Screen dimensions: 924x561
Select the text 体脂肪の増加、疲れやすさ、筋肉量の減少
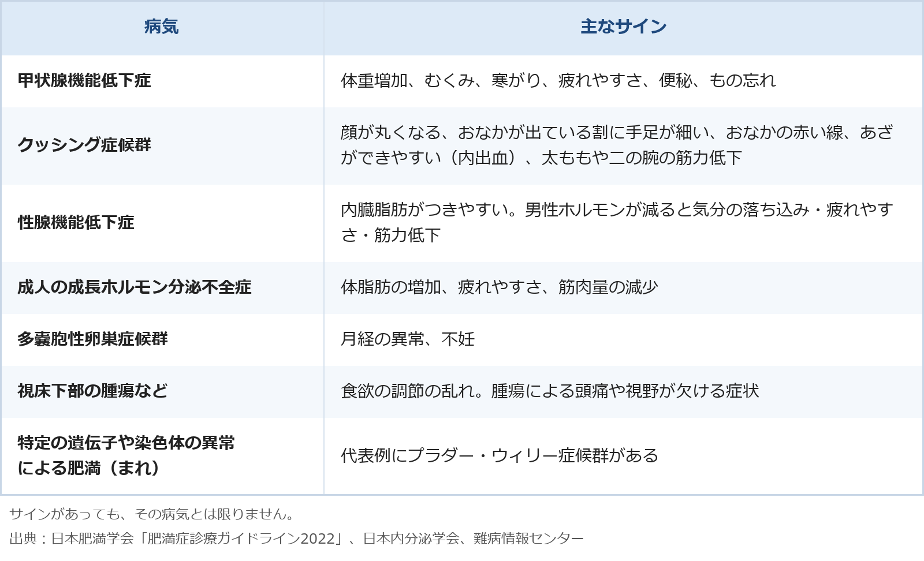500,287
